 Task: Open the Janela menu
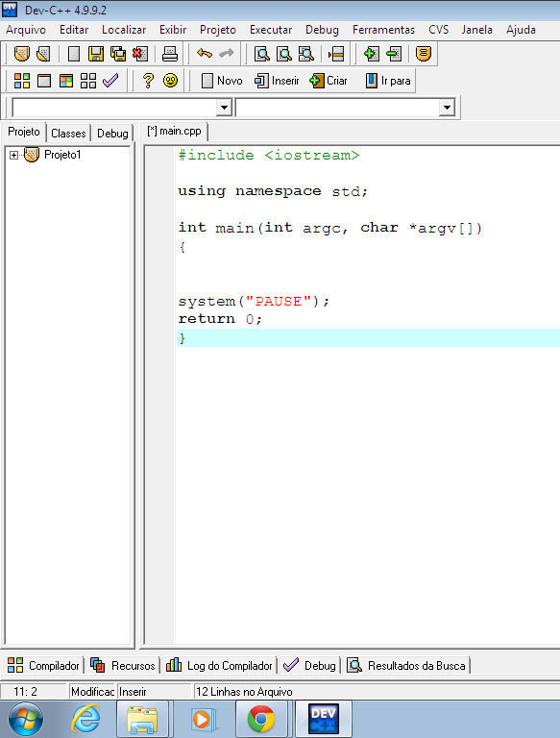[x=476, y=30]
